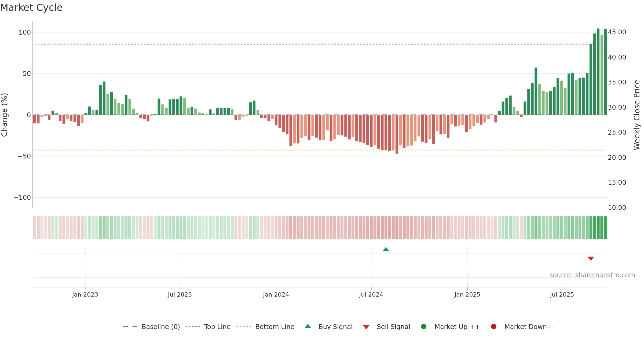Click the red triangle icon in legend
The image size is (644, 362).
[x=366, y=327]
